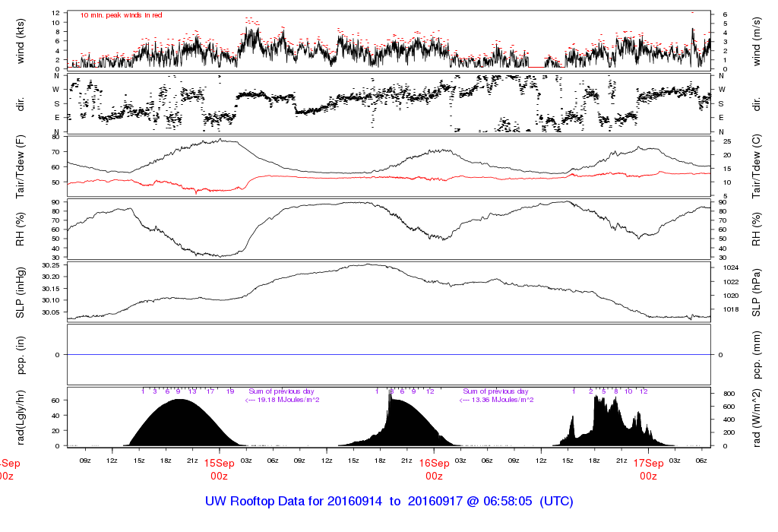
Task: Select the '16Sep' date label
Action: (x=434, y=464)
